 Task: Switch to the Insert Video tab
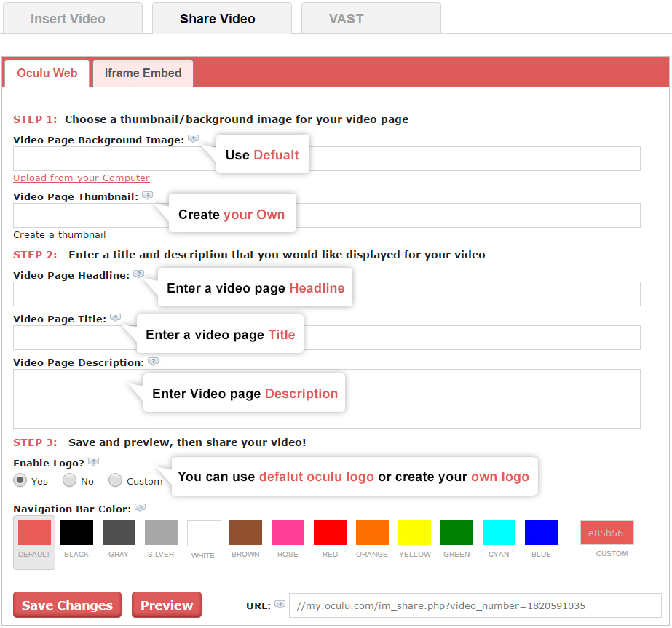pos(68,19)
